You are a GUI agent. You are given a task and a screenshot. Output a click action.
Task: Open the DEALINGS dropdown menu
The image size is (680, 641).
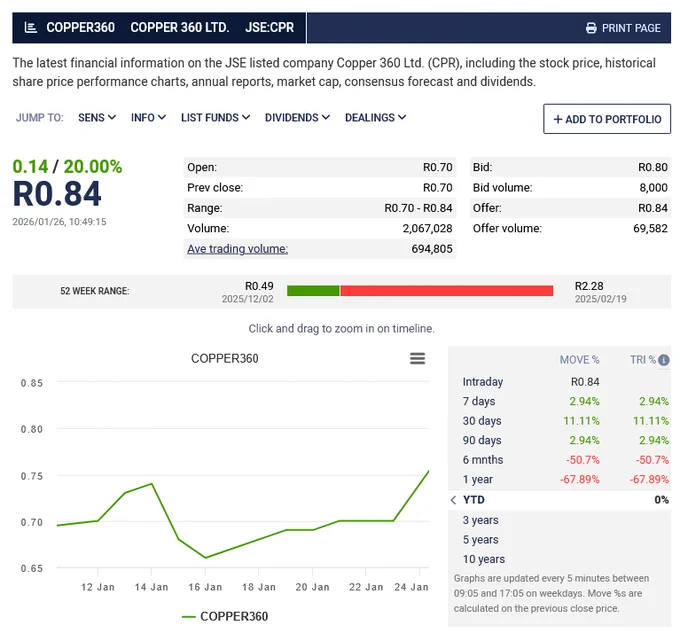click(x=375, y=118)
